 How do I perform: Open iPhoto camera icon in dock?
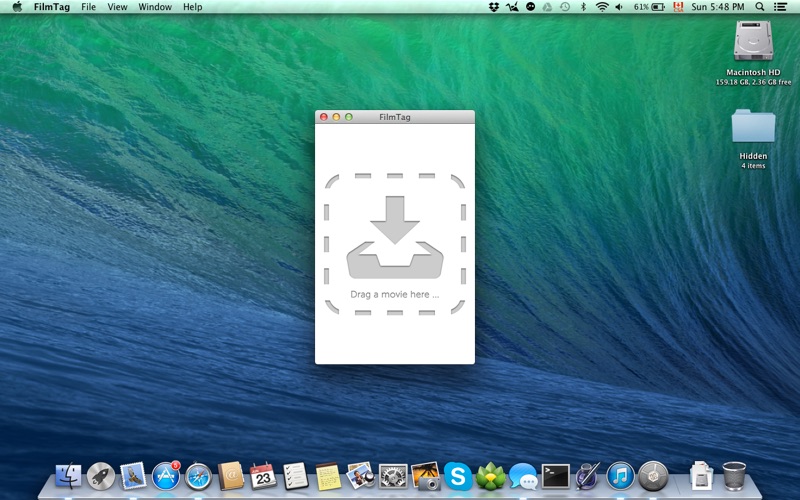coord(426,476)
